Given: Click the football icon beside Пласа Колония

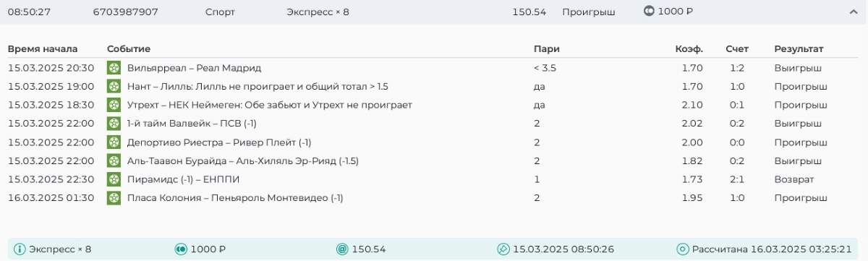Looking at the screenshot, I should 114,197.
